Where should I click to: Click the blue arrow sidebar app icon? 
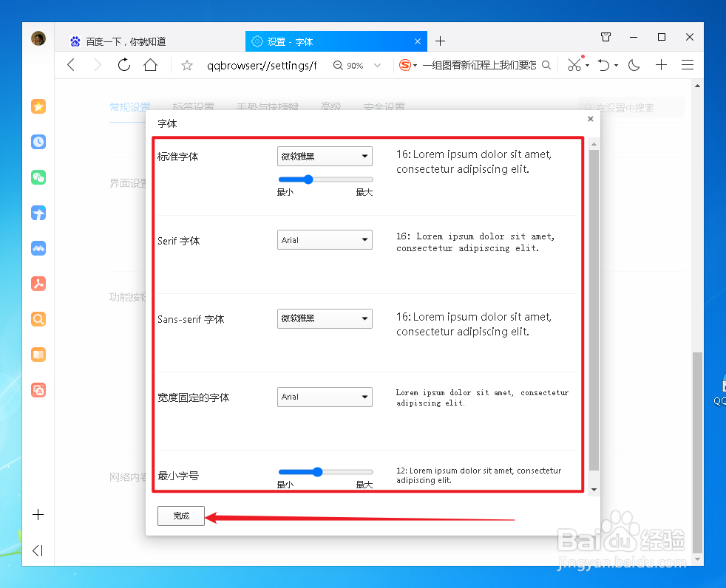(x=38, y=213)
